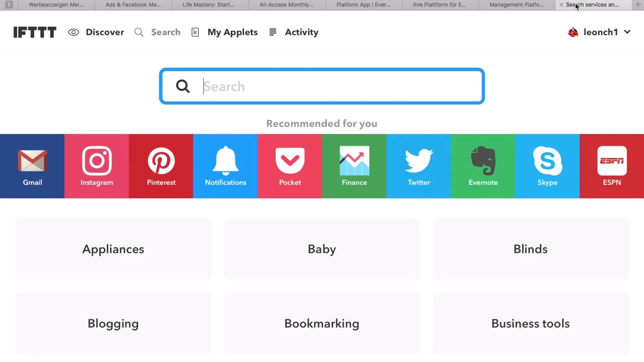Open the Business tools category

click(530, 323)
